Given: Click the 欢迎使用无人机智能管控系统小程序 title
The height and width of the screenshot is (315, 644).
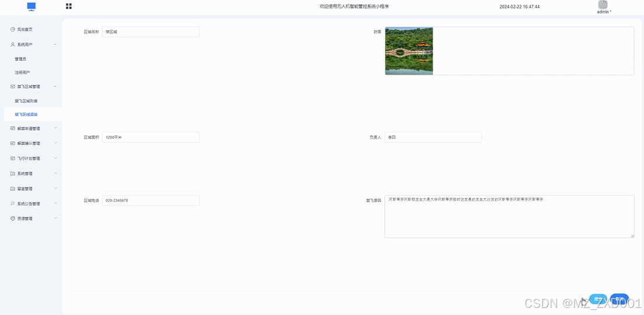Looking at the screenshot, I should (354, 6).
